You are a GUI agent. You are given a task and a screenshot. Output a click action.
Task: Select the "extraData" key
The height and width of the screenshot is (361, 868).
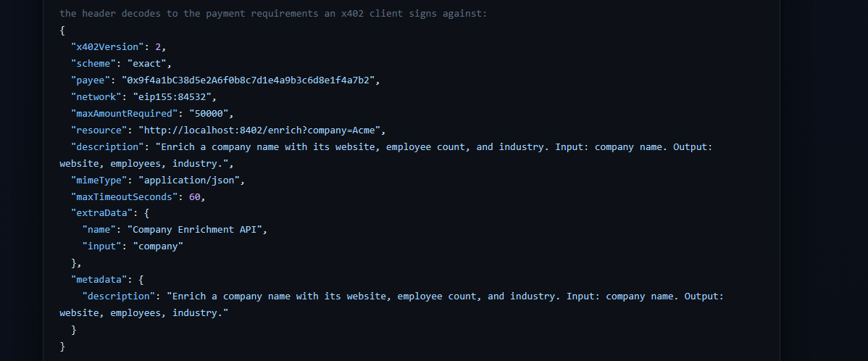[x=102, y=212]
